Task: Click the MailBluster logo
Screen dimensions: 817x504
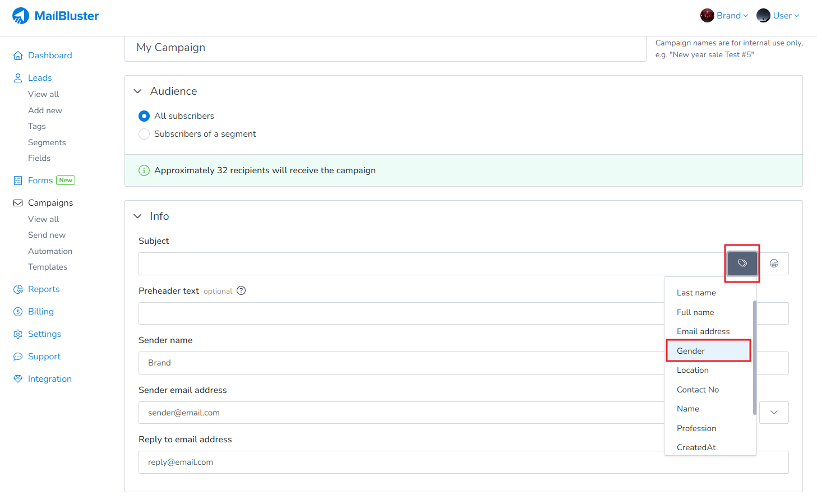Action: (56, 16)
